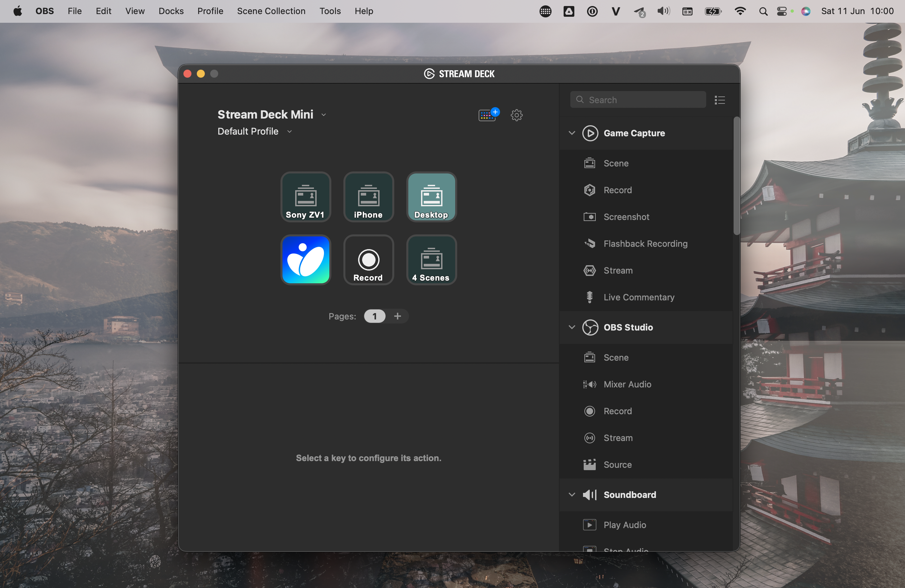905x588 pixels.
Task: Select the 4 Scenes folder button
Action: [x=431, y=260]
